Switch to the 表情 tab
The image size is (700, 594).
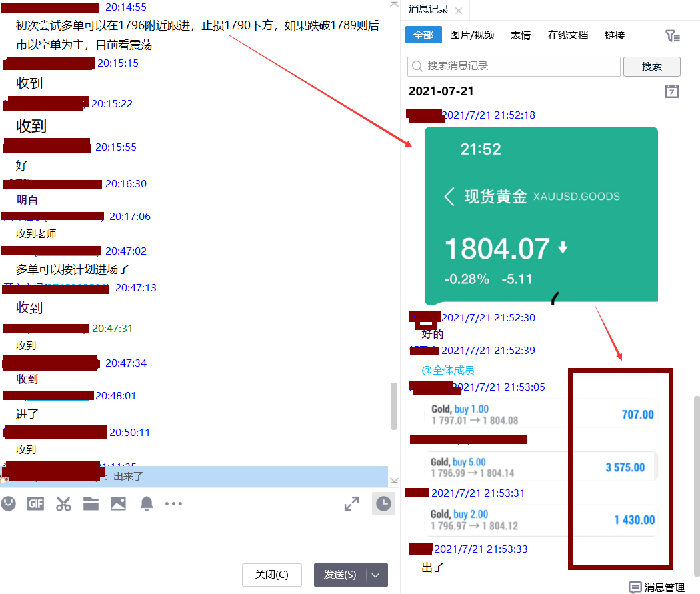(521, 35)
